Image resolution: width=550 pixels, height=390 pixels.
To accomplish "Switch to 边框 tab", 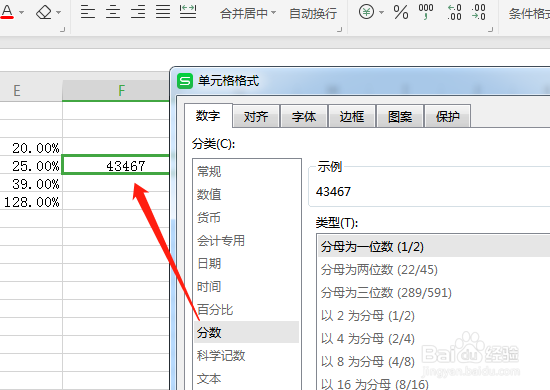I will pyautogui.click(x=352, y=116).
